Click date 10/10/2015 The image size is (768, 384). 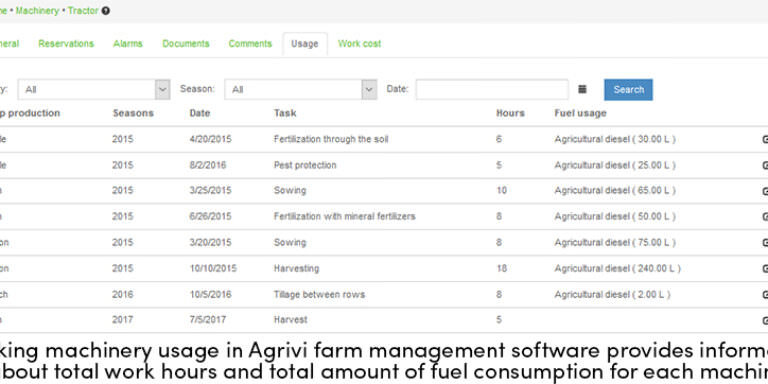click(213, 268)
